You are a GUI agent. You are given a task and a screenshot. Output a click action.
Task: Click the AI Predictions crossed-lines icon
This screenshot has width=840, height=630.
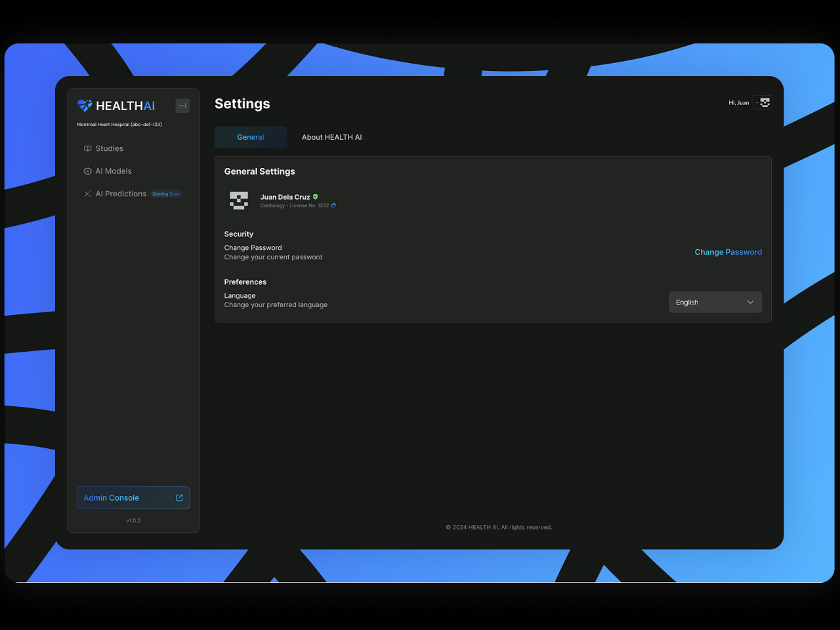coord(87,194)
